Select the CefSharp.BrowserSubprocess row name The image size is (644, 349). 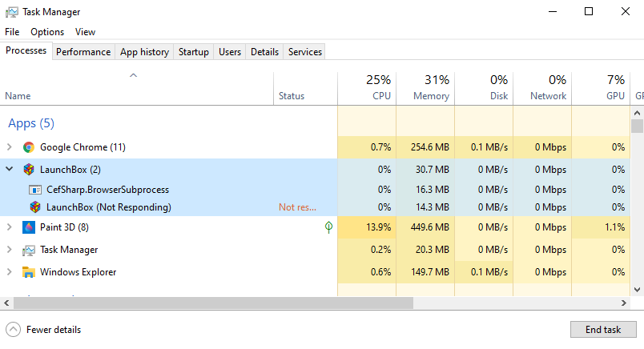(x=107, y=190)
